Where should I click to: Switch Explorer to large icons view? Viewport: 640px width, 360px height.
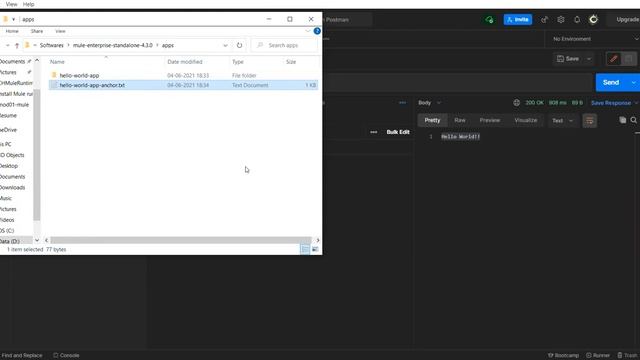pyautogui.click(x=315, y=249)
